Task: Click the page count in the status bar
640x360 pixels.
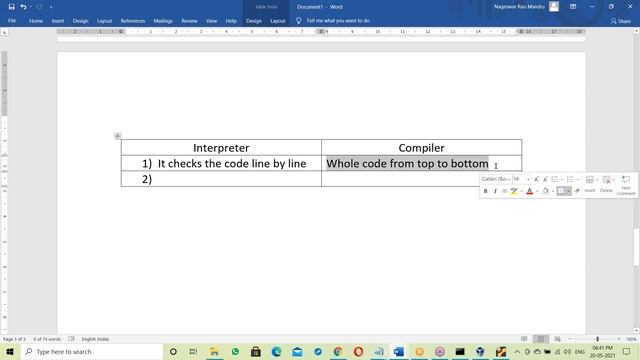Action: pos(15,339)
